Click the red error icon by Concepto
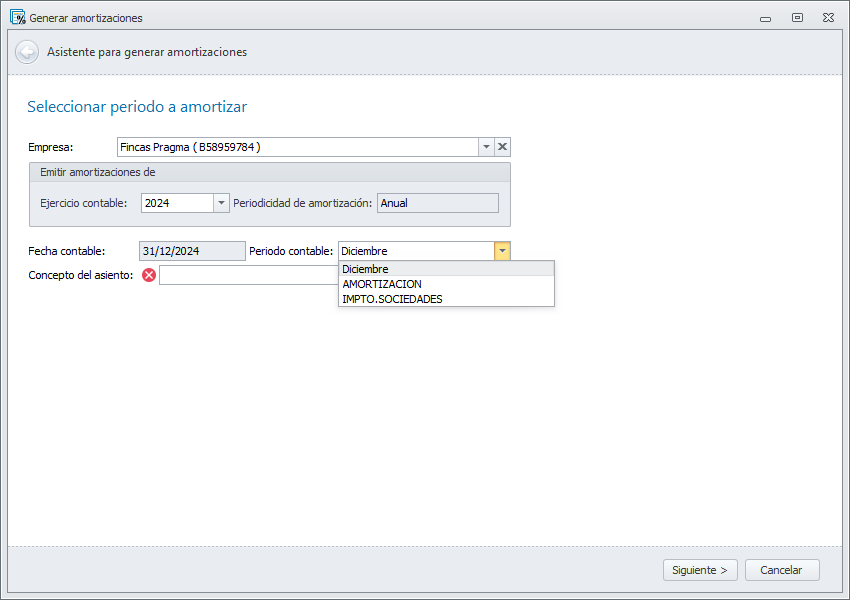Viewport: 850px width, 600px height. point(149,275)
